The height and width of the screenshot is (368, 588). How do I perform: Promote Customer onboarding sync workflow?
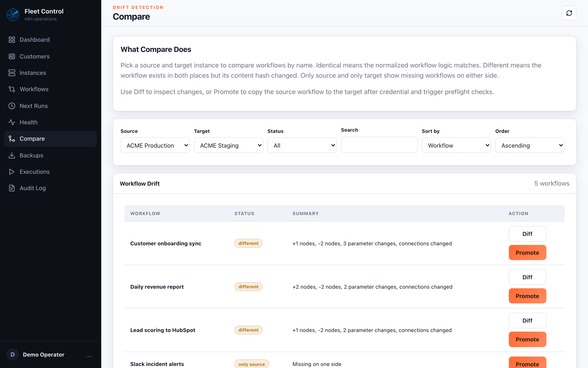click(x=527, y=253)
